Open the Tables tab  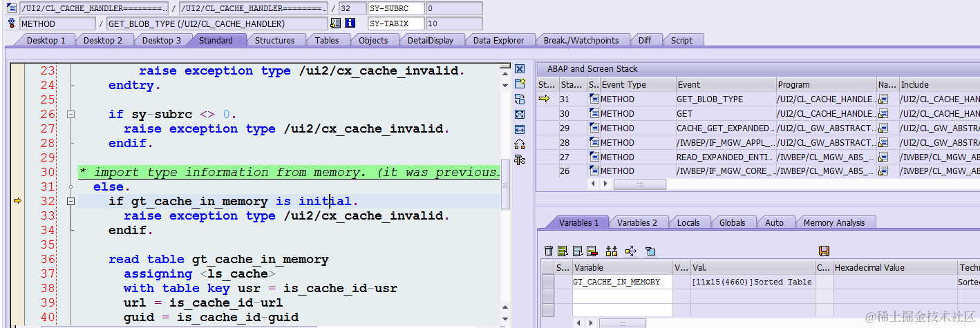click(327, 40)
